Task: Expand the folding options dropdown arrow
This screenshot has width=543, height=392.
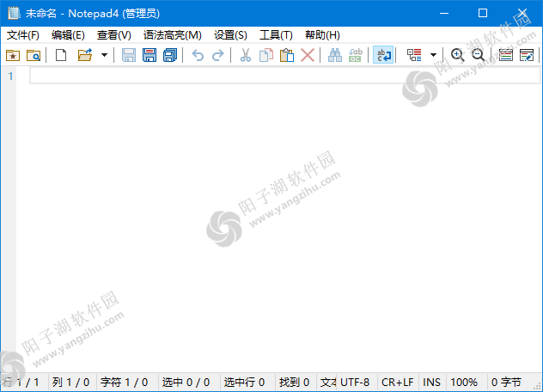Action: pyautogui.click(x=433, y=55)
